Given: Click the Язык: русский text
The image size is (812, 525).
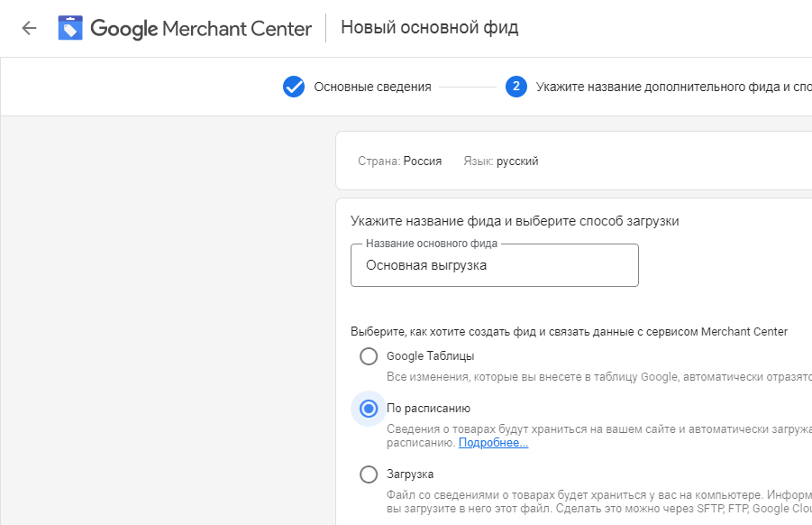Looking at the screenshot, I should click(x=501, y=161).
